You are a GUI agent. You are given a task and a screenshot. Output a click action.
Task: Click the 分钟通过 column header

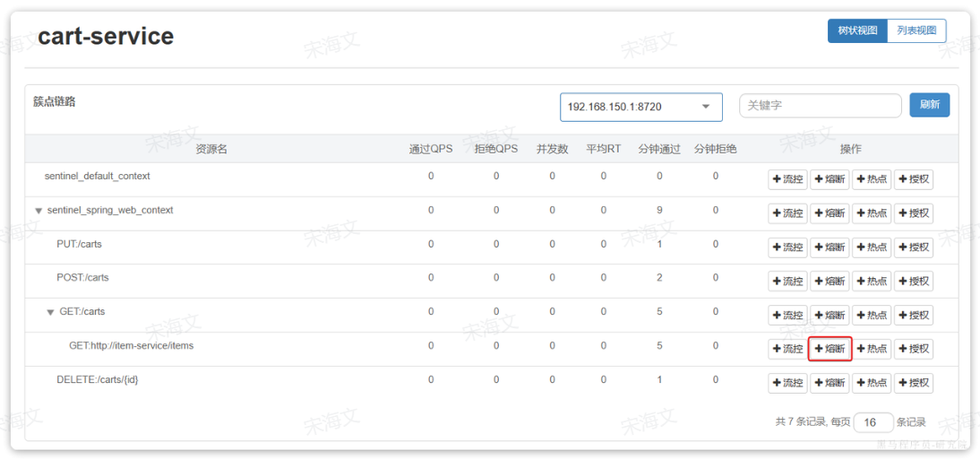[x=659, y=149]
